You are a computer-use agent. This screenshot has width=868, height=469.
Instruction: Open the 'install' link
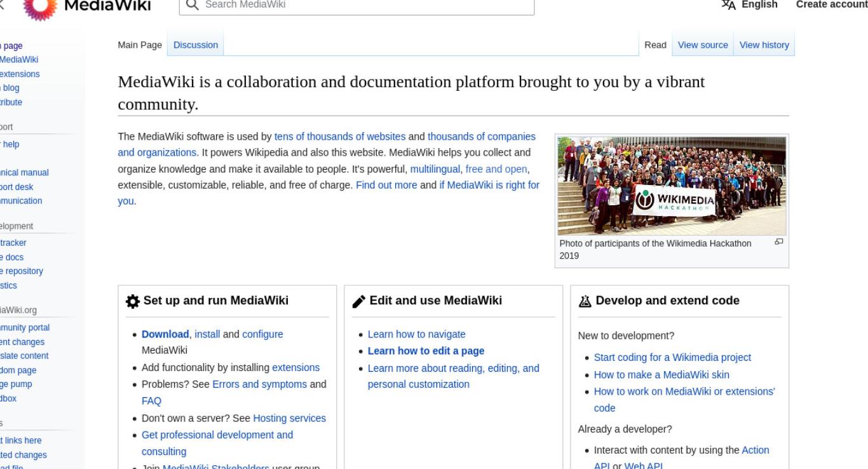(207, 334)
